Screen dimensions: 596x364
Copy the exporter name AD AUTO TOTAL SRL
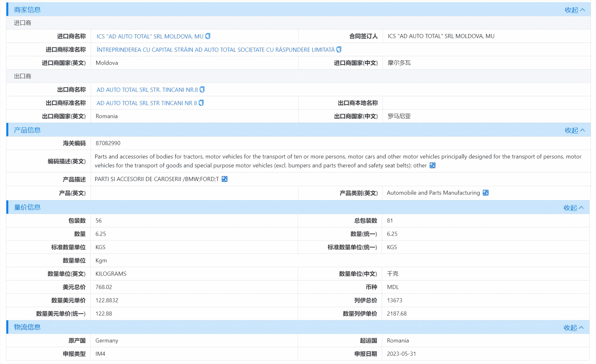[202, 90]
